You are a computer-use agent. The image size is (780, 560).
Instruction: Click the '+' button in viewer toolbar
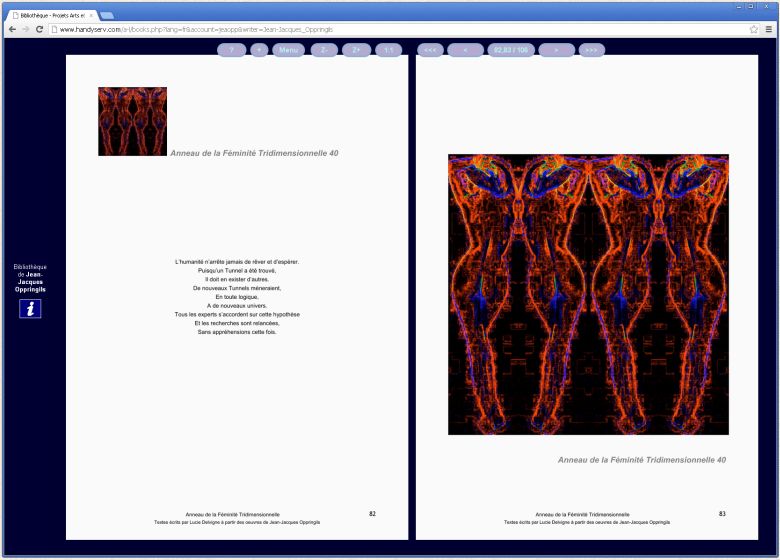259,50
